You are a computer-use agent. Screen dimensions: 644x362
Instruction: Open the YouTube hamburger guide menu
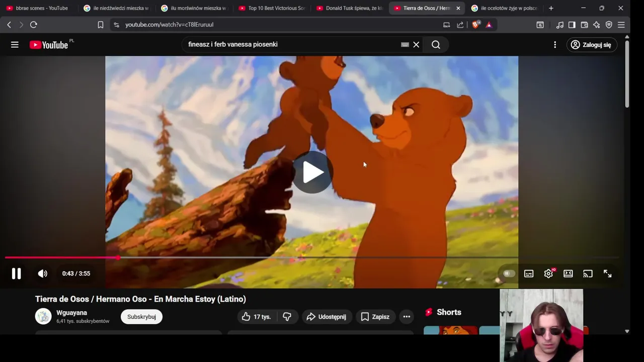pyautogui.click(x=15, y=45)
